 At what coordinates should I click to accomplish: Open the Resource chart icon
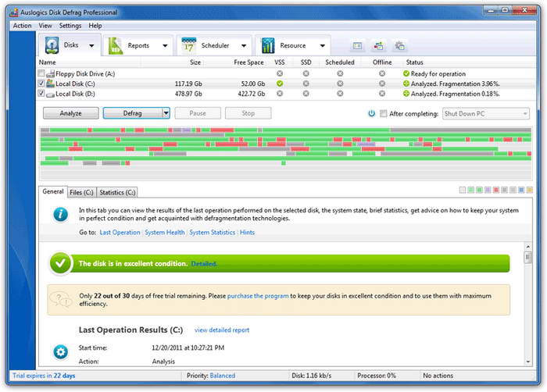(x=267, y=46)
